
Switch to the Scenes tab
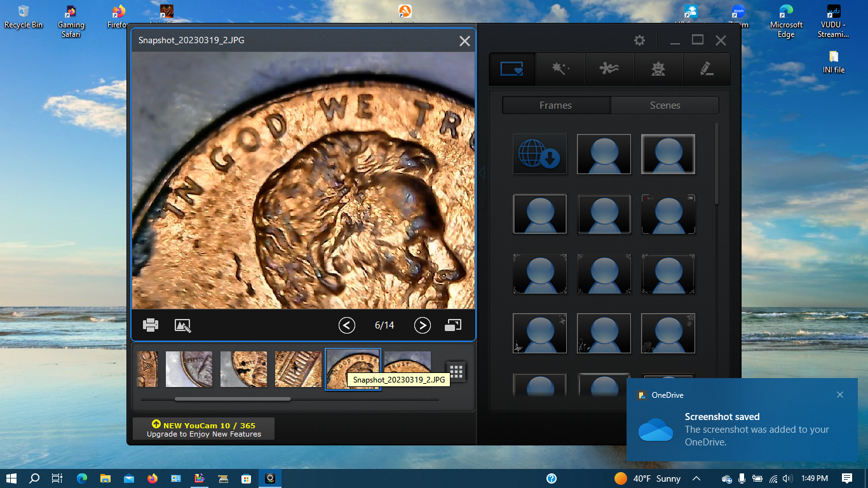pyautogui.click(x=665, y=105)
